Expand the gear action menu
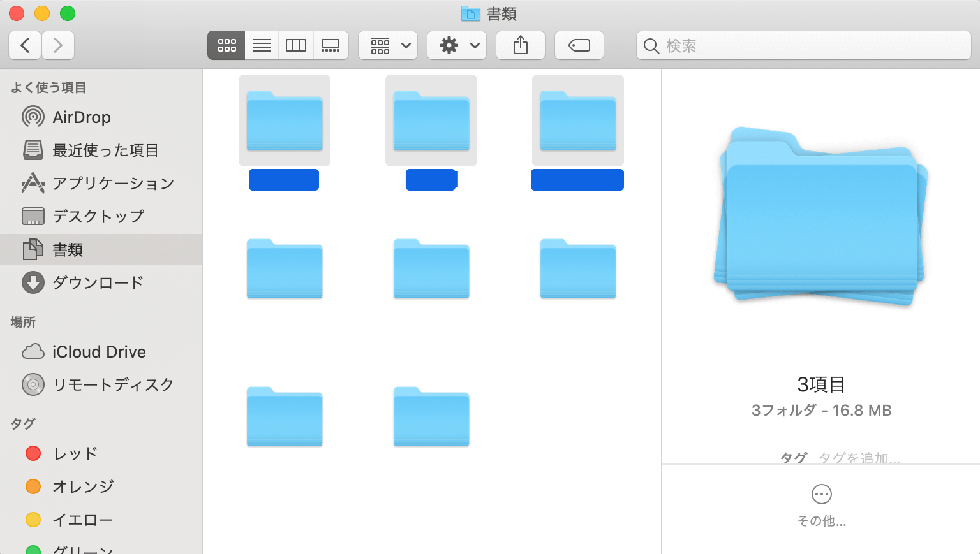The height and width of the screenshot is (554, 980). pyautogui.click(x=457, y=45)
